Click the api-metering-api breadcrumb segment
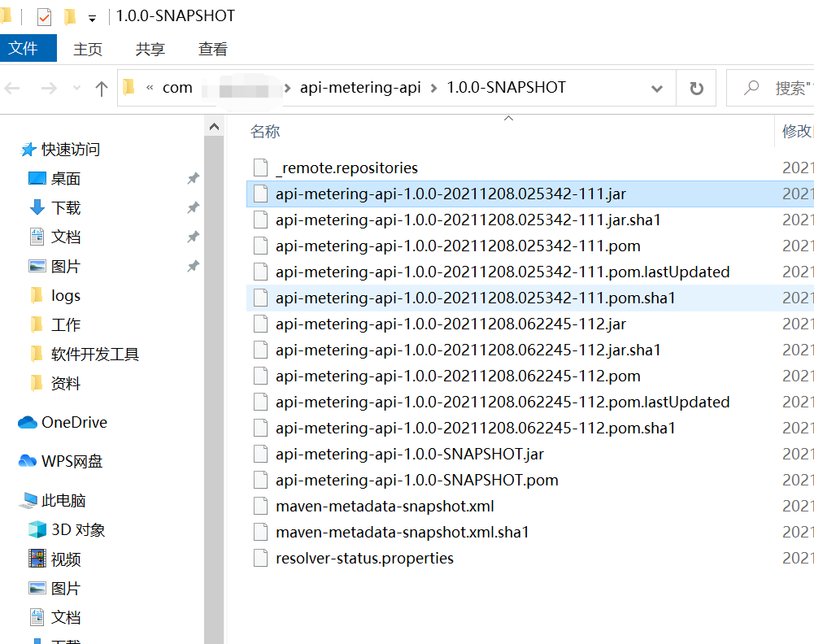The image size is (814, 644). pyautogui.click(x=360, y=88)
